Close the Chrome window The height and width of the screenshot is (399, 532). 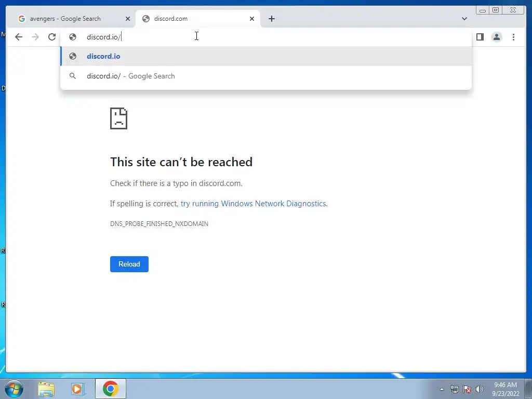[x=513, y=10]
